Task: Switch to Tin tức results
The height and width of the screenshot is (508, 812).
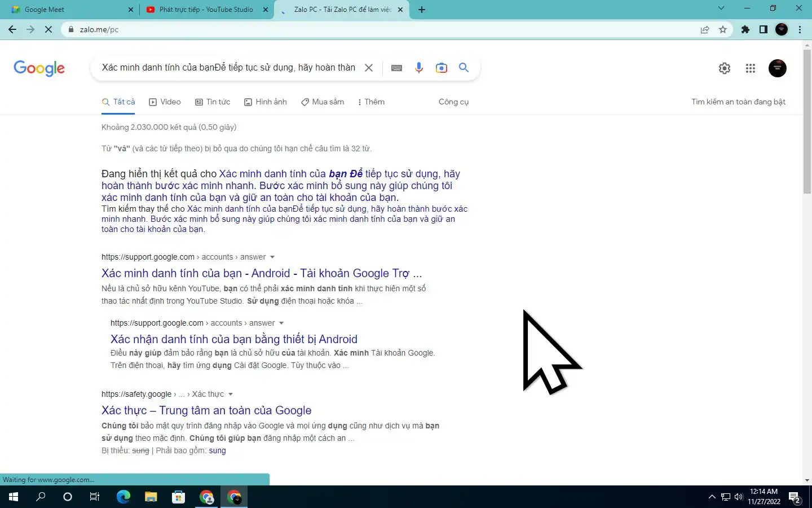Action: coord(213,102)
